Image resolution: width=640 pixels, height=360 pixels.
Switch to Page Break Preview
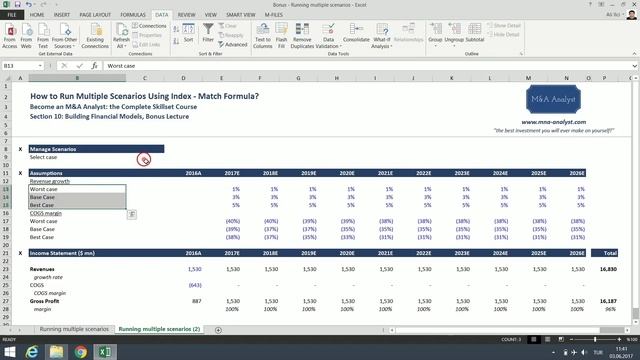[561, 340]
